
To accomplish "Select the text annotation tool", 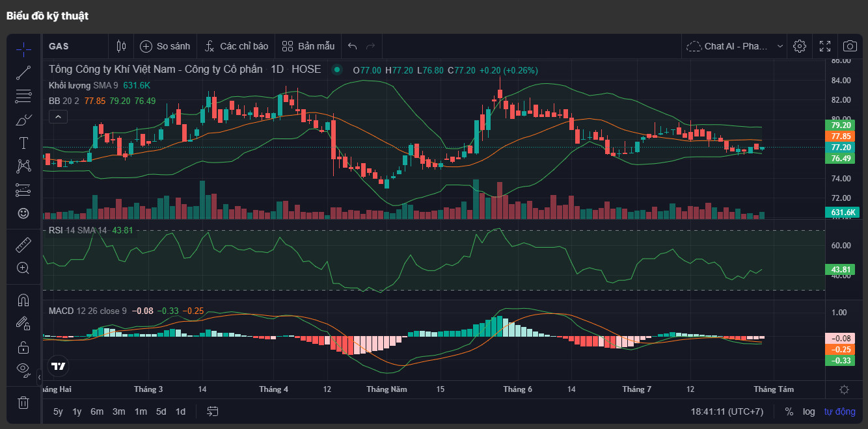I will tap(23, 143).
